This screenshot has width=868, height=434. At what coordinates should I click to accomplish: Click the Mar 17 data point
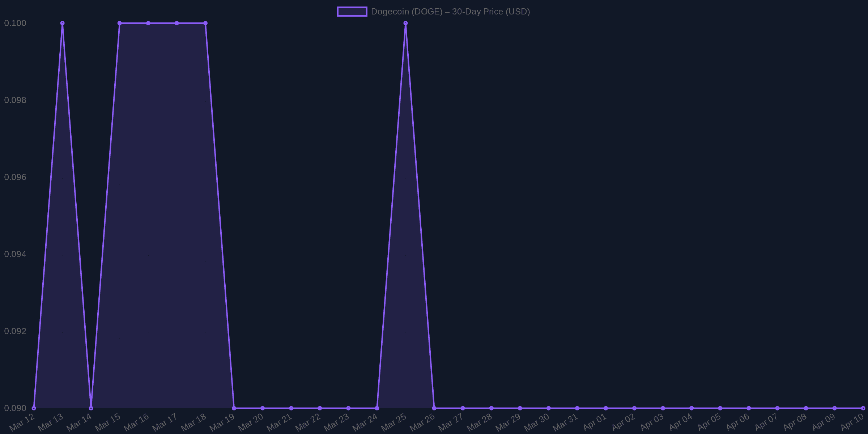click(x=177, y=23)
